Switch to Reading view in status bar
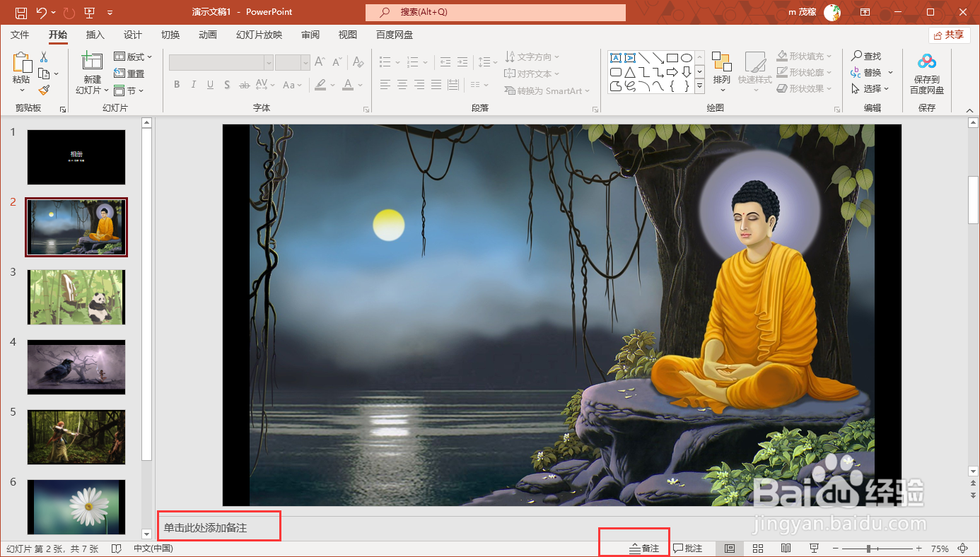This screenshot has height=557, width=980. [x=786, y=548]
